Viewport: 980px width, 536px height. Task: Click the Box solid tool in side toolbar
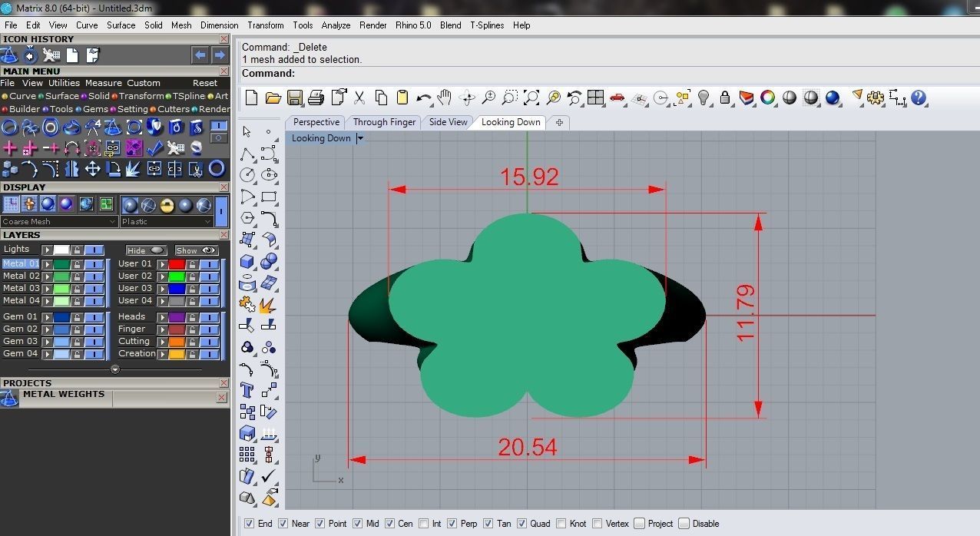click(247, 261)
